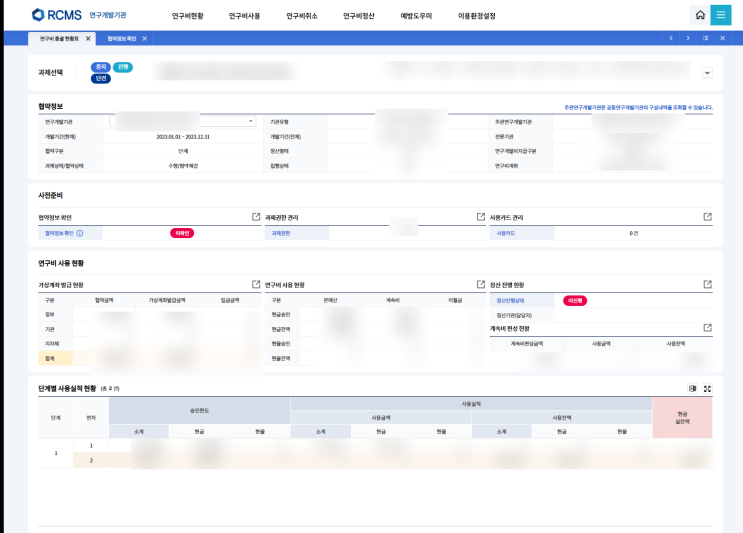Expand the 과제선택 chevron dropdown
Image resolution: width=743 pixels, height=533 pixels.
(x=708, y=73)
